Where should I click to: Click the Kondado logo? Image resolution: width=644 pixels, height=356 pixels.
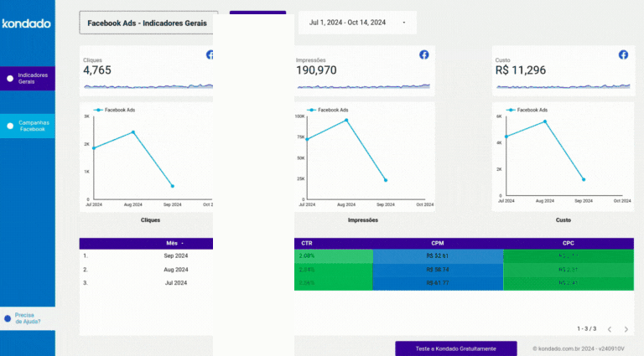click(x=26, y=23)
